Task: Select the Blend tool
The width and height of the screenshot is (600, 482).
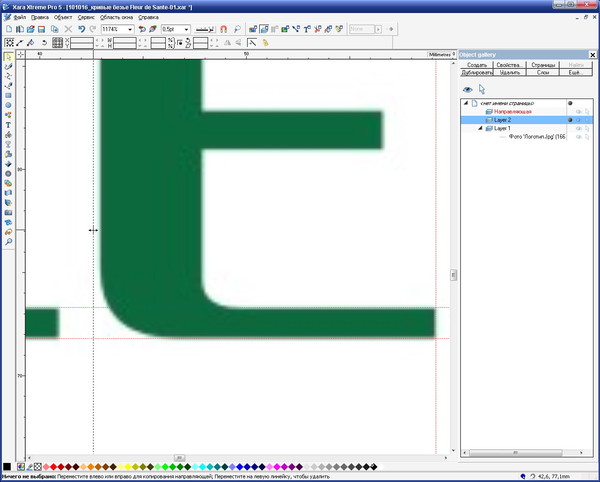Action: (8, 183)
